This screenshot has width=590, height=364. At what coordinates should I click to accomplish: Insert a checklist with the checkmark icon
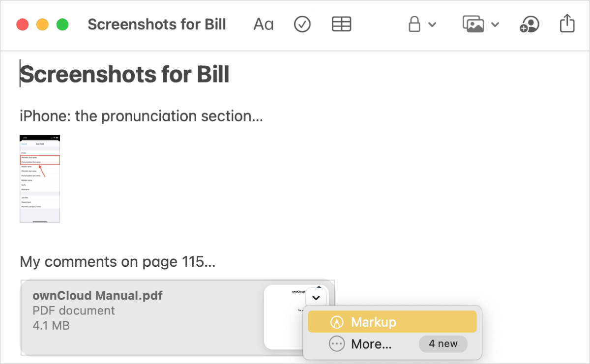point(302,24)
